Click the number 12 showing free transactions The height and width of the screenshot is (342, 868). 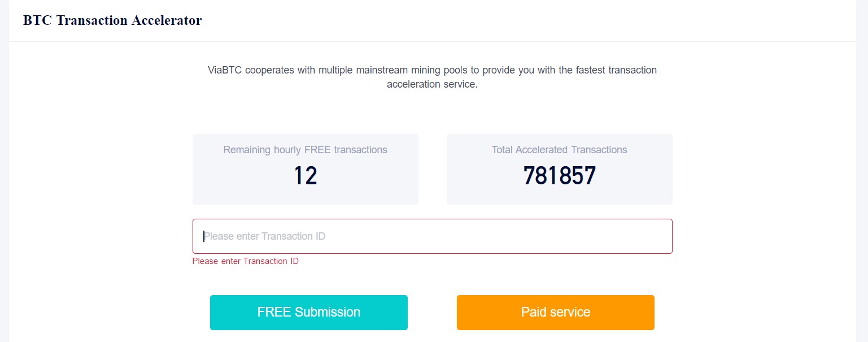(x=305, y=176)
